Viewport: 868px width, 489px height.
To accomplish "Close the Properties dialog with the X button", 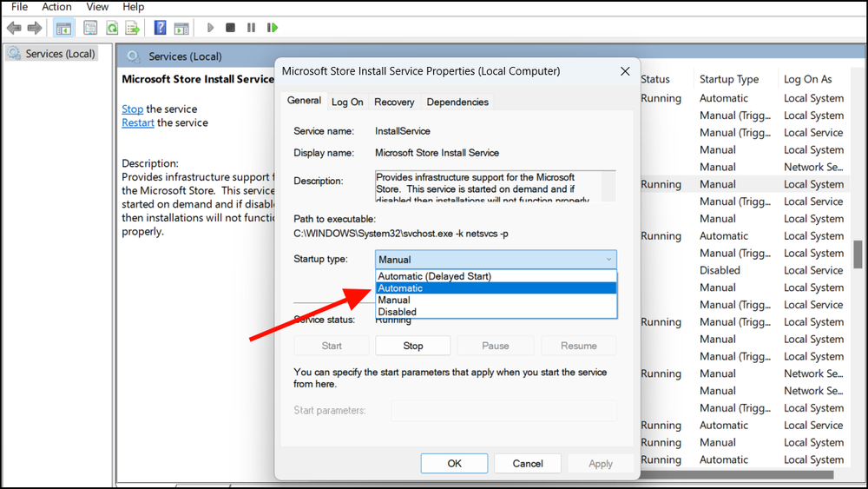I will [625, 71].
